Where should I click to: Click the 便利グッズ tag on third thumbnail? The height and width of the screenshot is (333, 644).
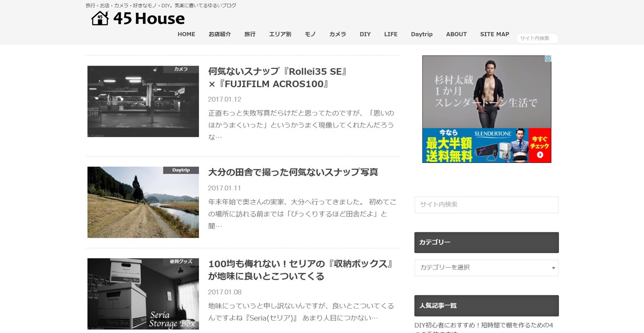click(181, 262)
